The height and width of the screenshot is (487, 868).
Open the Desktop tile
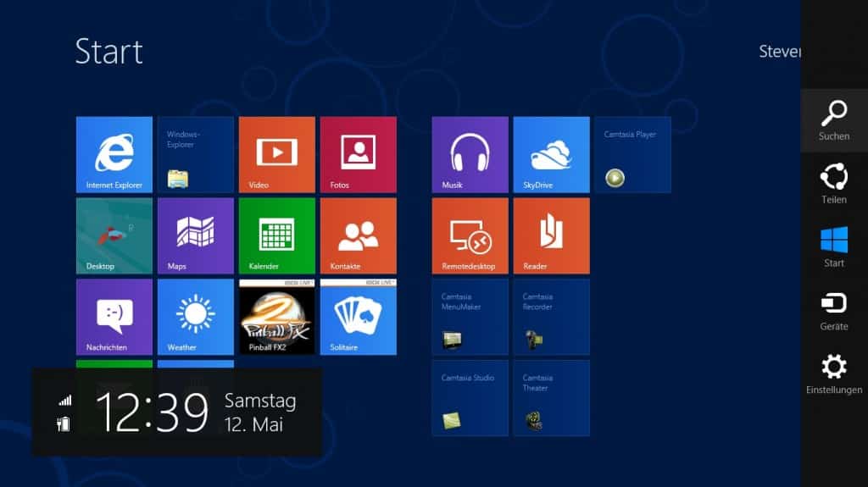114,235
